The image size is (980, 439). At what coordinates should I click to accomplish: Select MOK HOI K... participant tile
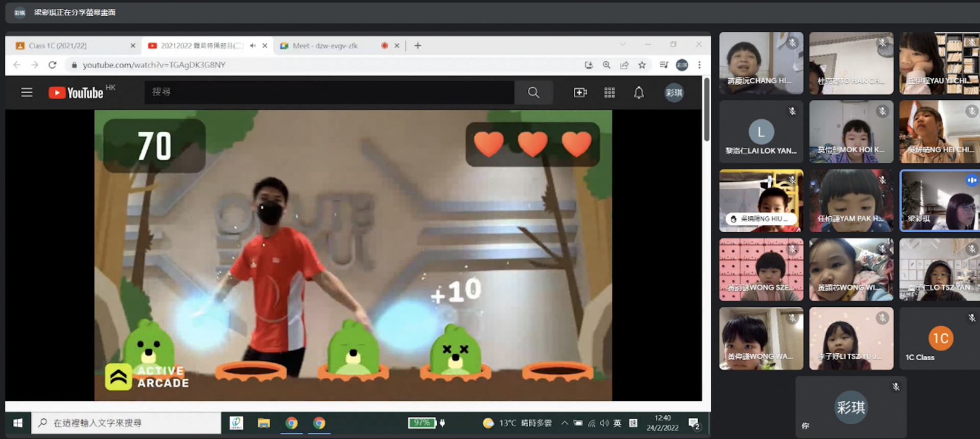(x=851, y=132)
